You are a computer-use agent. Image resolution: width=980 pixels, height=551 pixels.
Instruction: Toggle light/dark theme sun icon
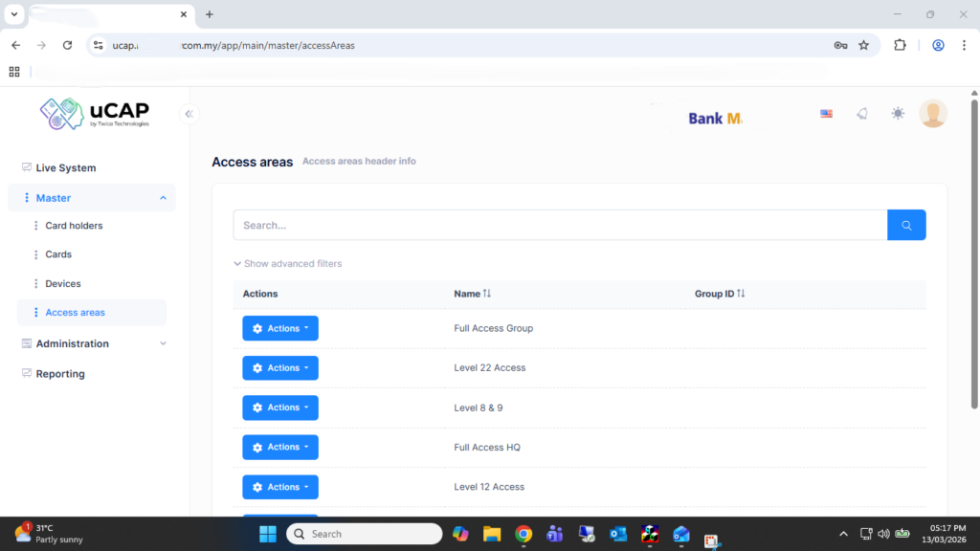(x=897, y=114)
